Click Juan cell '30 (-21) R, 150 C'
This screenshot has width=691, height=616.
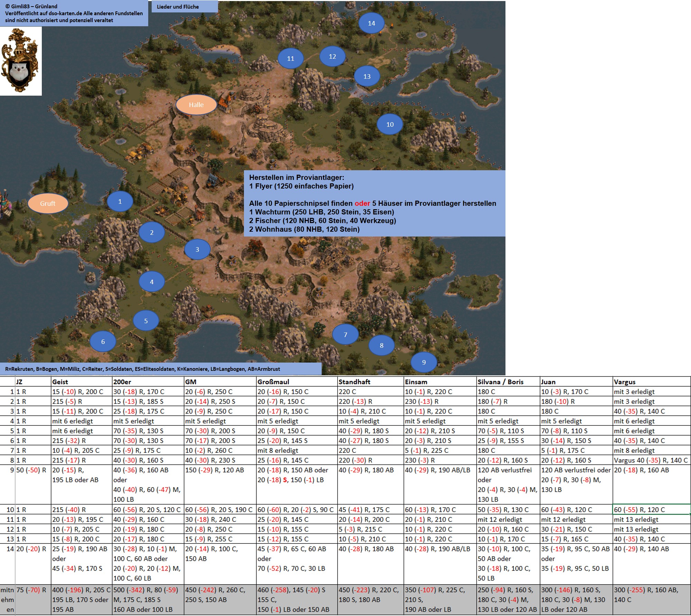[576, 529]
